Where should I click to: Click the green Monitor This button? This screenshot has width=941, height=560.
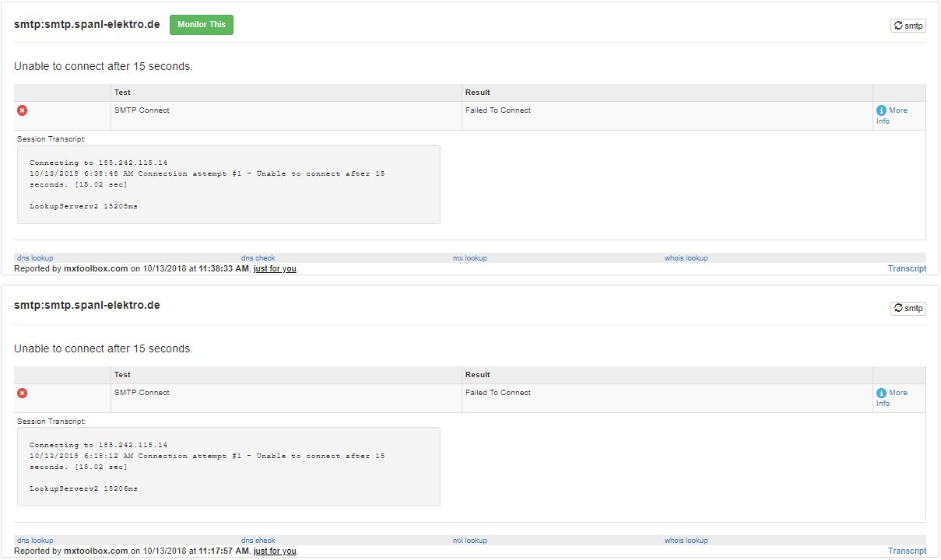point(202,25)
